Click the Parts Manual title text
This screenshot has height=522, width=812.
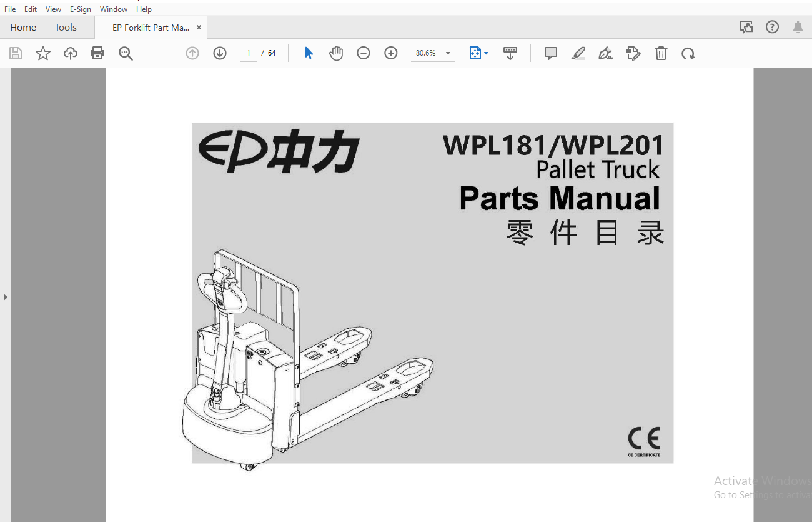tap(560, 199)
